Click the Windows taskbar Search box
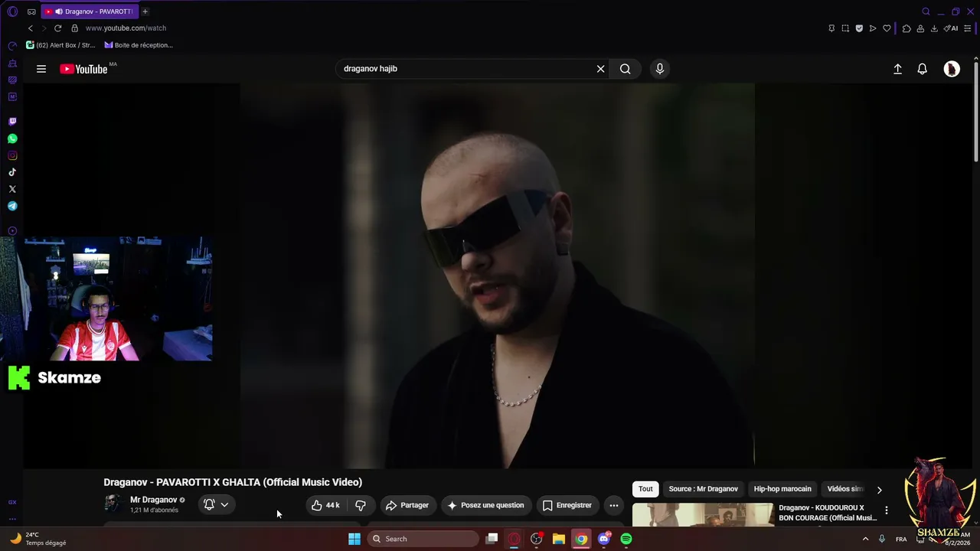Image resolution: width=980 pixels, height=551 pixels. [423, 539]
